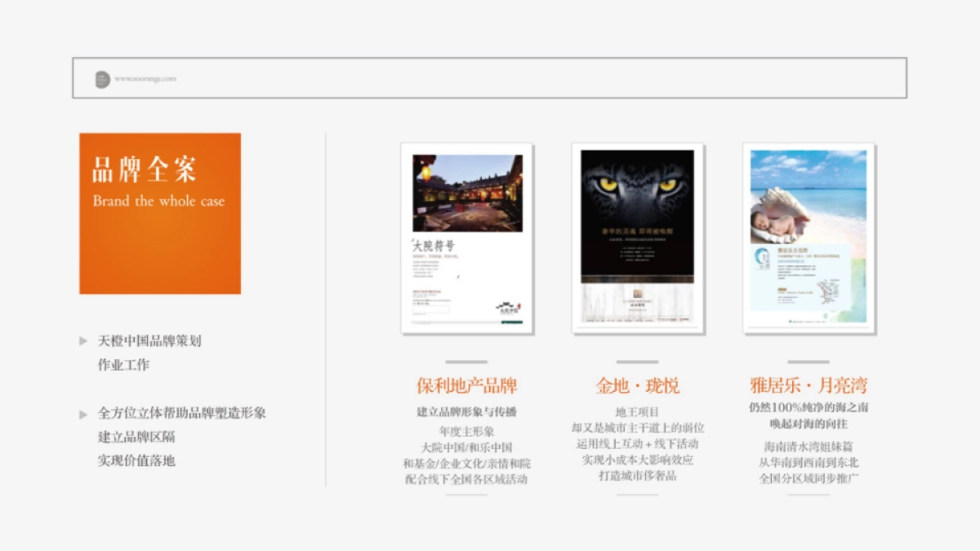The width and height of the screenshot is (980, 551).
Task: Select the 雅居乐·月亮湾 heading
Action: (808, 385)
